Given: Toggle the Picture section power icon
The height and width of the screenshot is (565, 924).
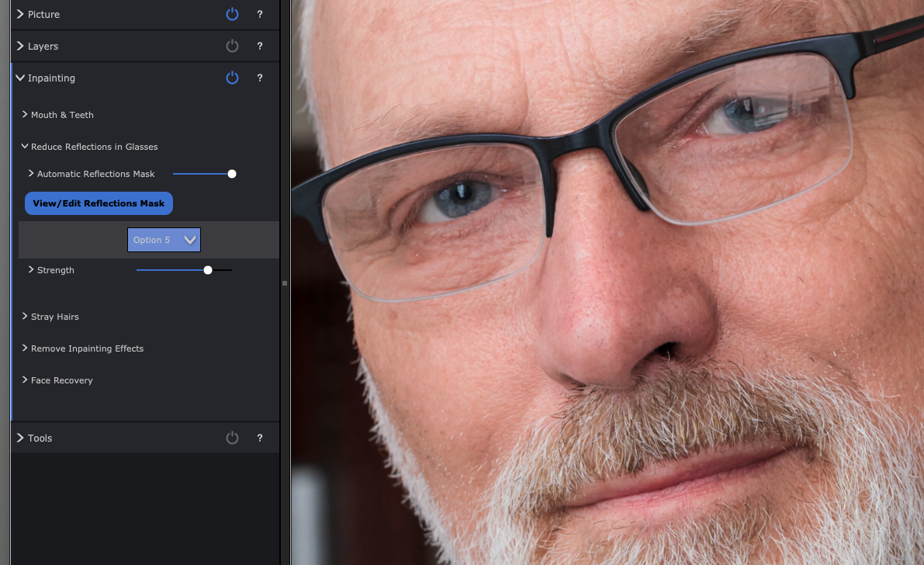Looking at the screenshot, I should [232, 14].
